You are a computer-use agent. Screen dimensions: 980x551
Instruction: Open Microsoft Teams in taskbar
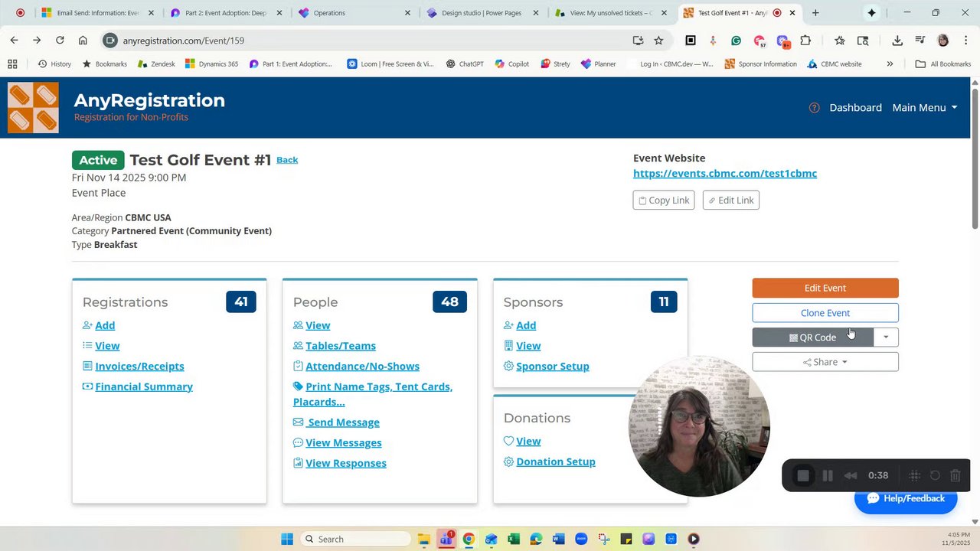click(x=446, y=539)
